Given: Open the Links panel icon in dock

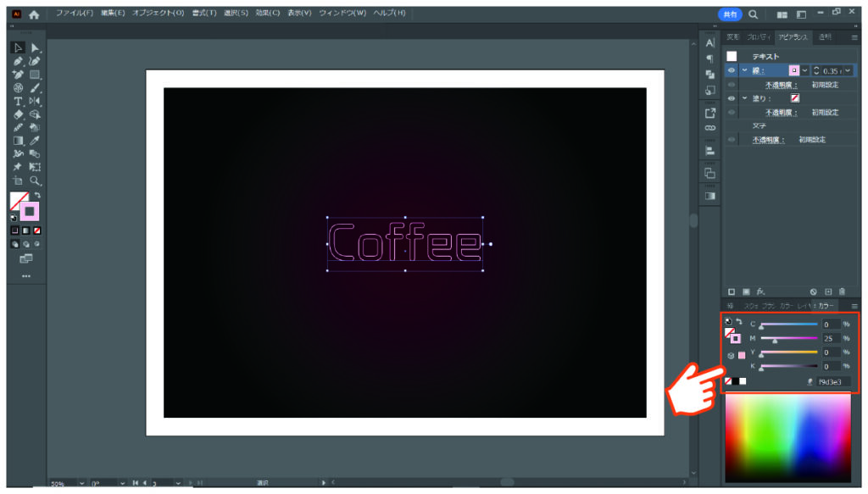Looking at the screenshot, I should point(710,128).
